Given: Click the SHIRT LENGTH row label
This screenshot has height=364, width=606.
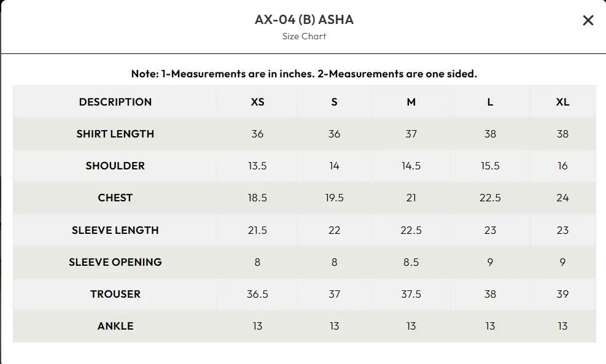Looking at the screenshot, I should (x=115, y=134).
